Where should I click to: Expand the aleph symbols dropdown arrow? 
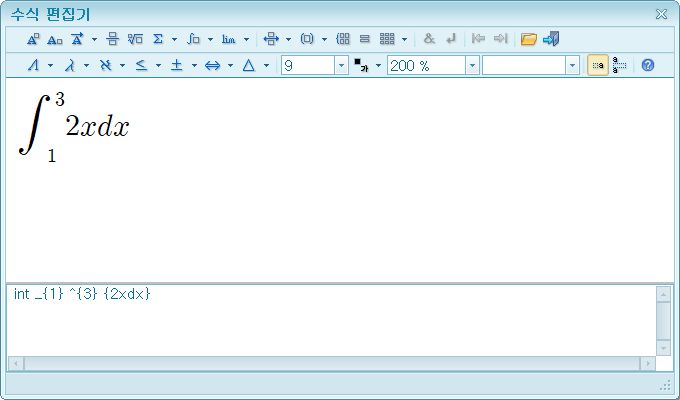tap(122, 66)
